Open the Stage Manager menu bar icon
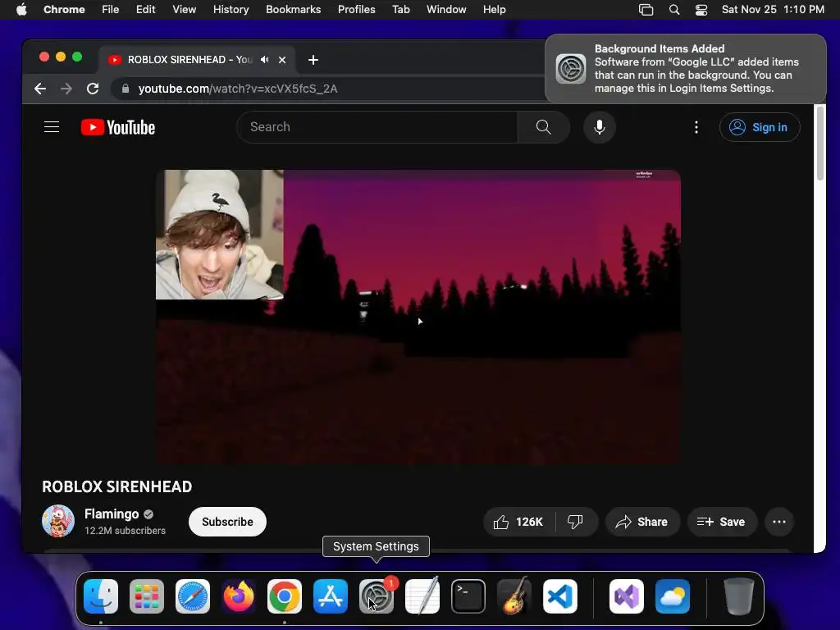The image size is (840, 630). (646, 9)
